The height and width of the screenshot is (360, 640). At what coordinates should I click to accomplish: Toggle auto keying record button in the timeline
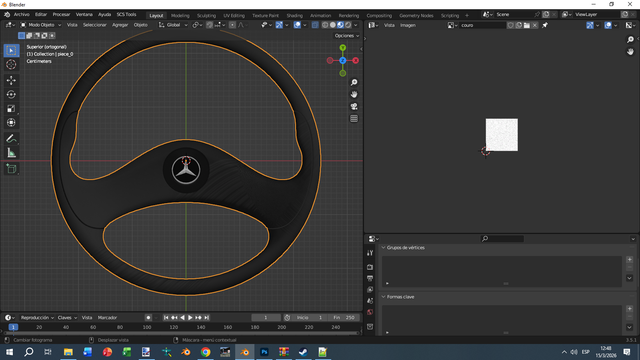click(x=148, y=318)
